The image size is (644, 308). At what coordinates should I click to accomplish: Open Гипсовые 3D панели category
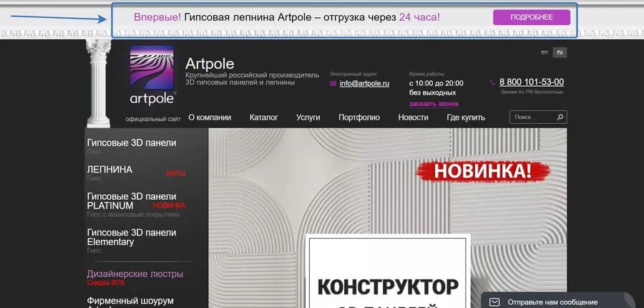(132, 143)
